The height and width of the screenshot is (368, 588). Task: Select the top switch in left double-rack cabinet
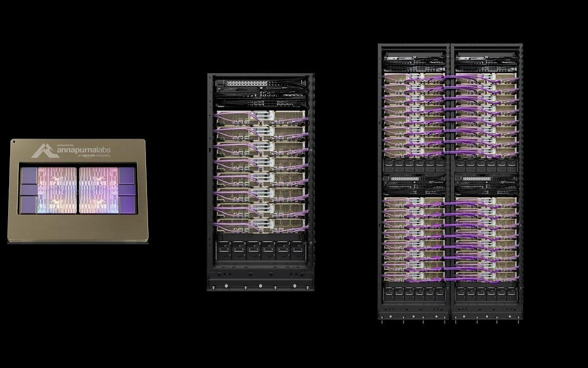click(413, 58)
